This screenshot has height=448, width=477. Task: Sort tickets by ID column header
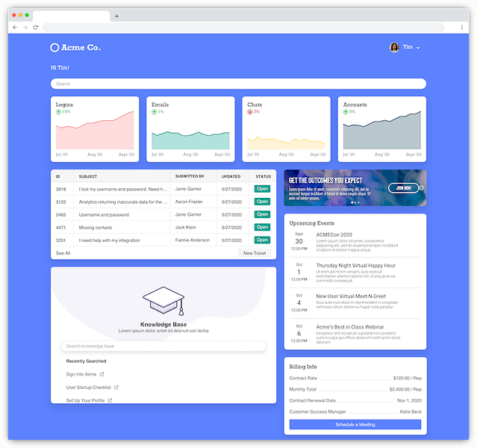coord(57,176)
